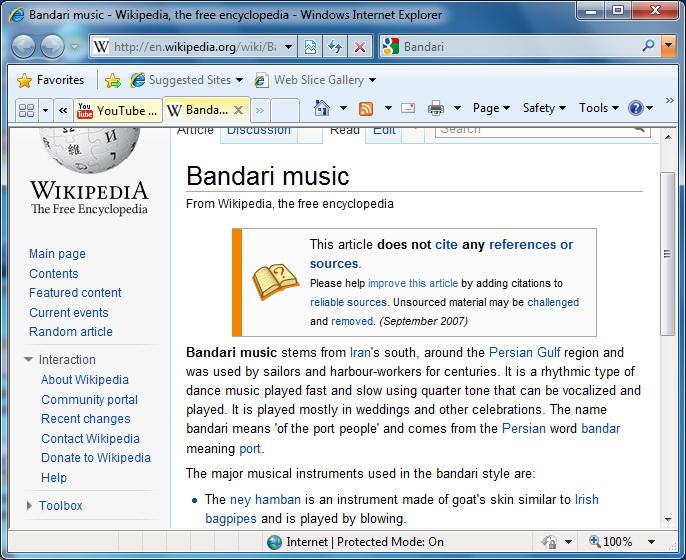This screenshot has width=686, height=560.
Task: Follow the Irish bagpipes link
Action: click(402, 509)
